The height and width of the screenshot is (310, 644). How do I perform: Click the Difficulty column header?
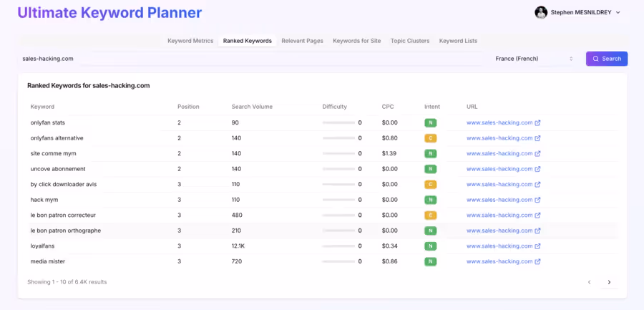[335, 107]
